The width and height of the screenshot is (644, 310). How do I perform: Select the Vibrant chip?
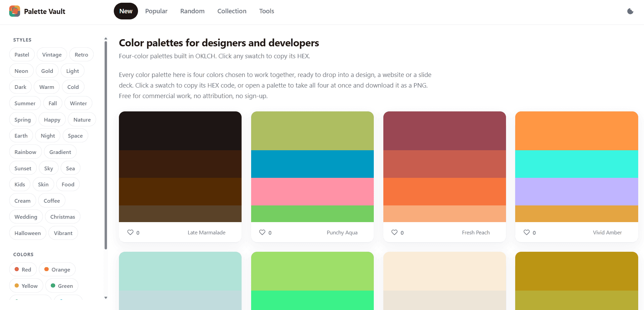(63, 233)
